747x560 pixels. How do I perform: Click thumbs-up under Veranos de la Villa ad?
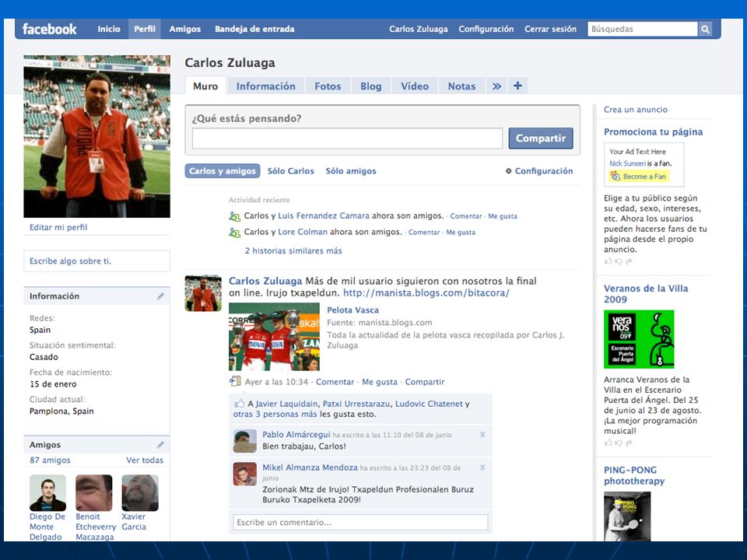608,443
